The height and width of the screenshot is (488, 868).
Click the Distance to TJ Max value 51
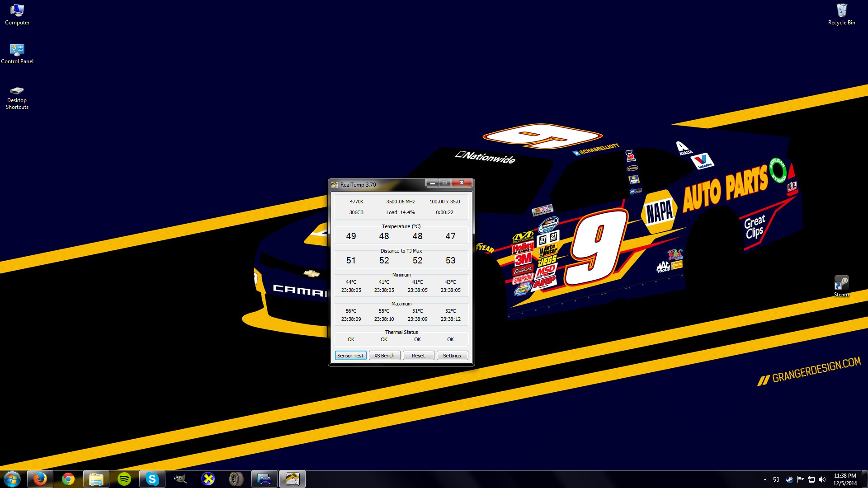click(351, 260)
